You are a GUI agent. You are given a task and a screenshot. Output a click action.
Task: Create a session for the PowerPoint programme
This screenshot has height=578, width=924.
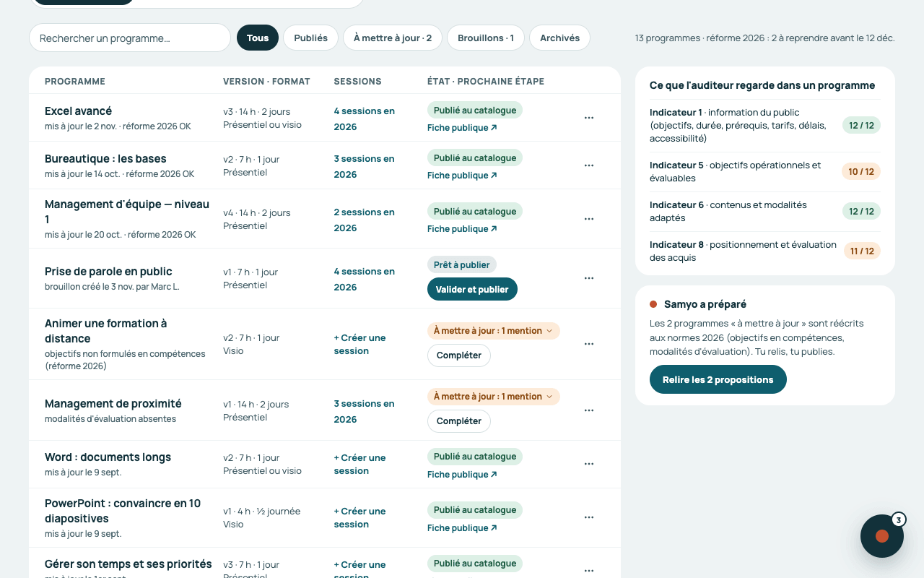(359, 517)
